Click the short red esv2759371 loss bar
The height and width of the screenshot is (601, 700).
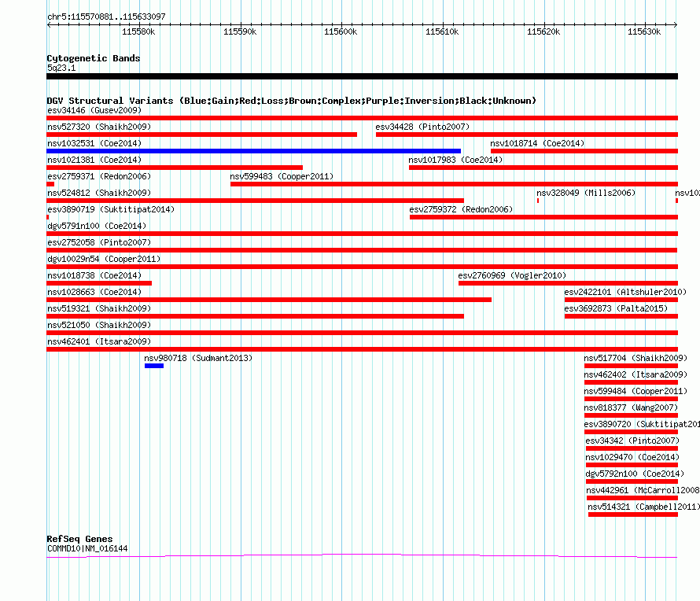(x=50, y=184)
